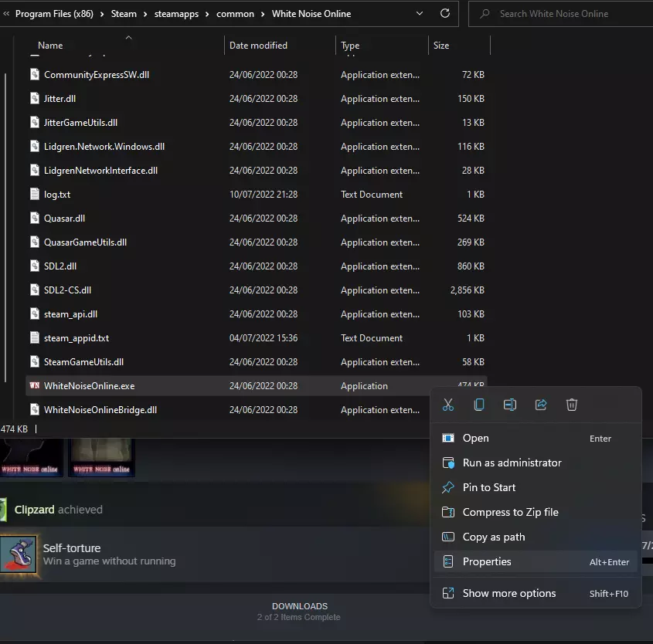Open Show more options entry
This screenshot has height=644, width=653.
click(508, 594)
